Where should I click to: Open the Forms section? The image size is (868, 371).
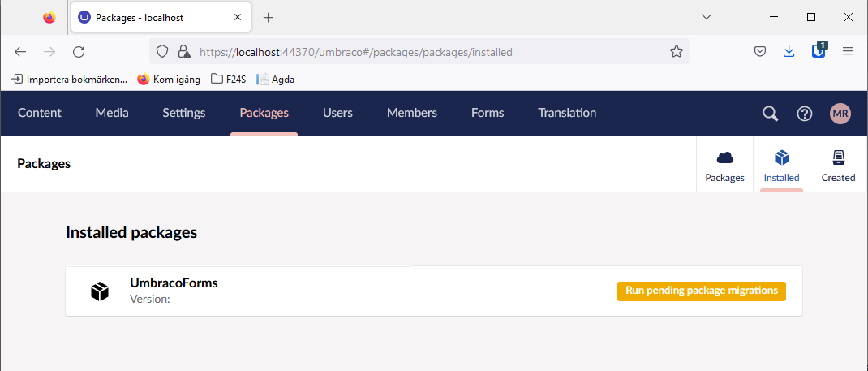click(488, 113)
